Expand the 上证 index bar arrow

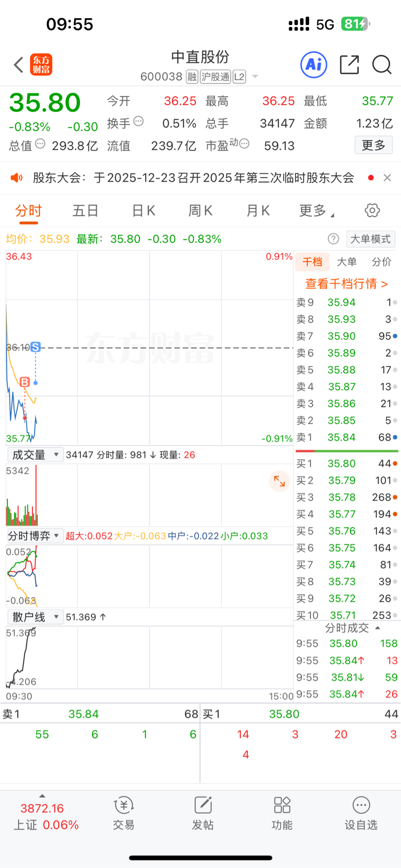click(42, 796)
